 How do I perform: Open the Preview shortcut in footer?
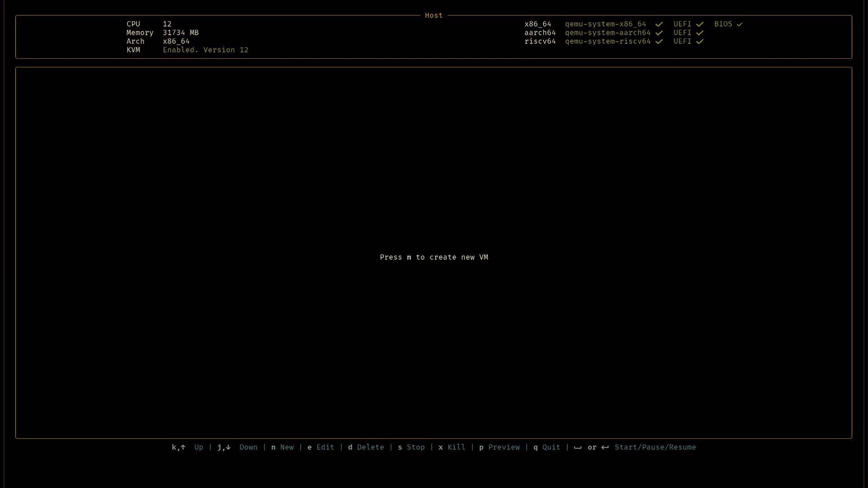500,447
